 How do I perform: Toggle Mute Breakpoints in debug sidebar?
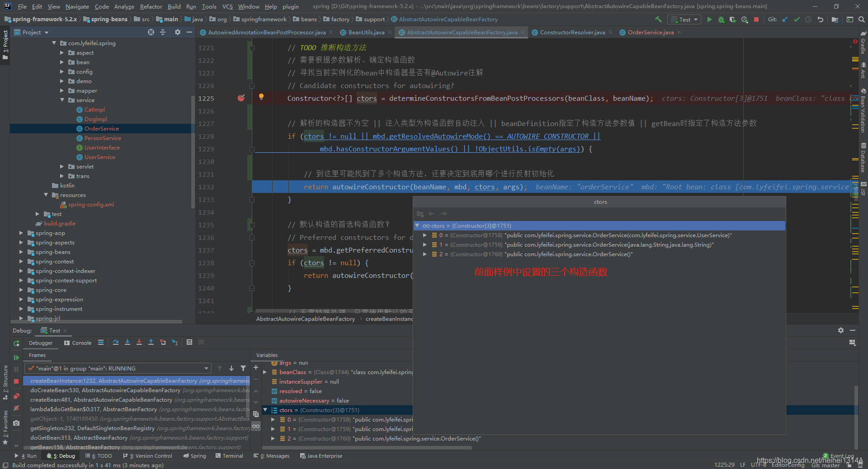[x=16, y=408]
